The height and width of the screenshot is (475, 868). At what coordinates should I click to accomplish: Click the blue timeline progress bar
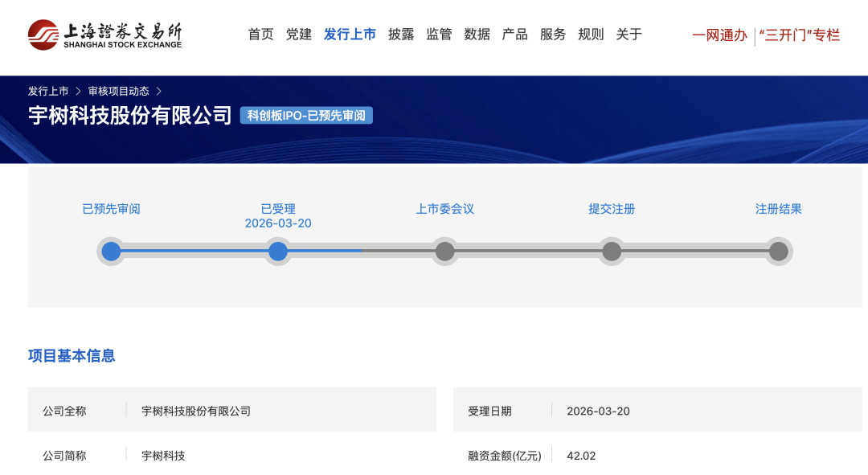(x=321, y=252)
